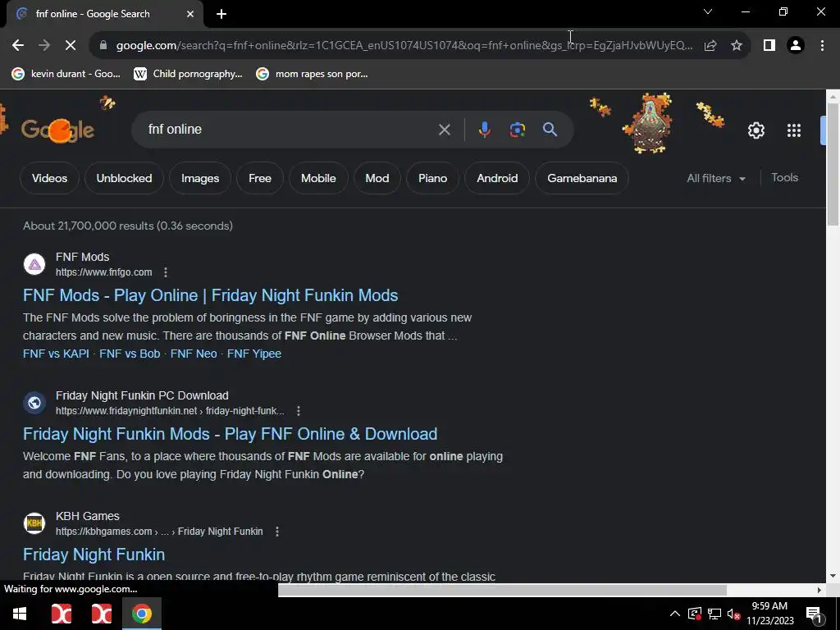Open the muted volume tray icon
Image resolution: width=840 pixels, height=630 pixels.
click(733, 614)
